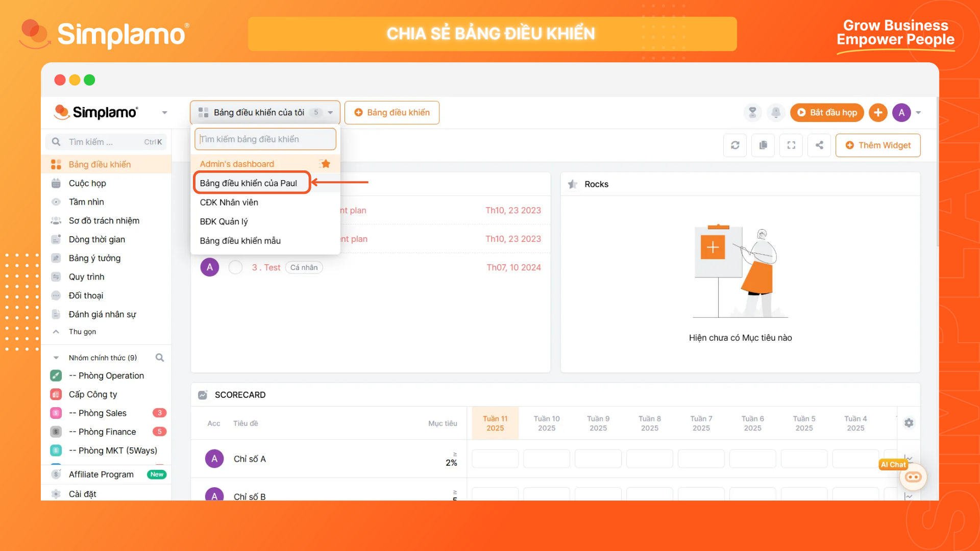
Task: Open the notifications bell
Action: point(775,112)
